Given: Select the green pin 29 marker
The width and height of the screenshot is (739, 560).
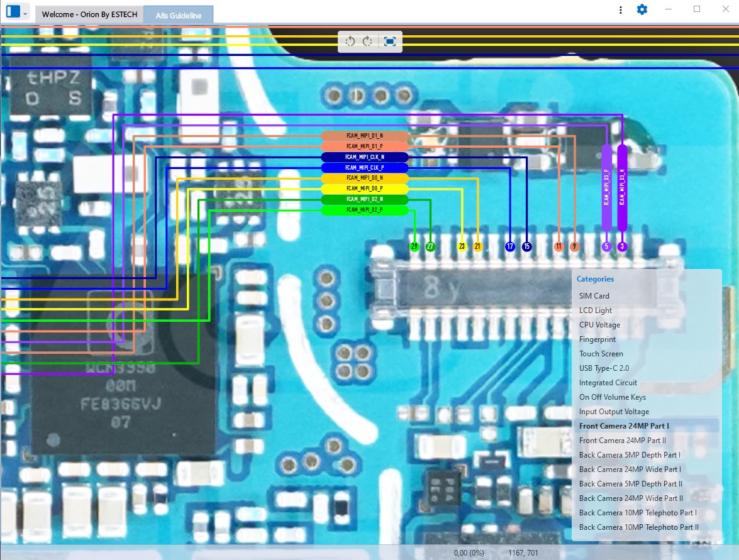Looking at the screenshot, I should click(414, 246).
